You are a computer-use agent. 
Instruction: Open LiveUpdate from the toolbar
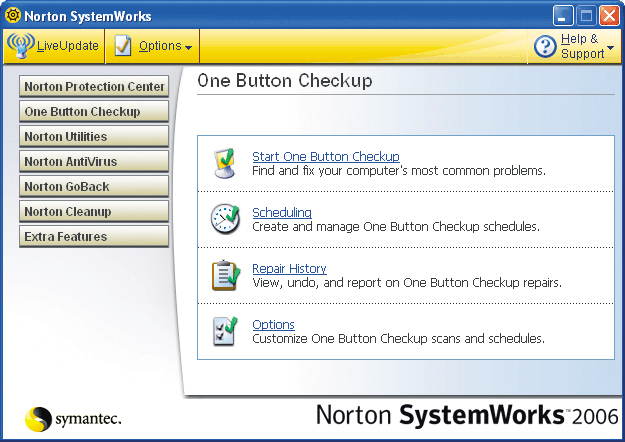(54, 46)
